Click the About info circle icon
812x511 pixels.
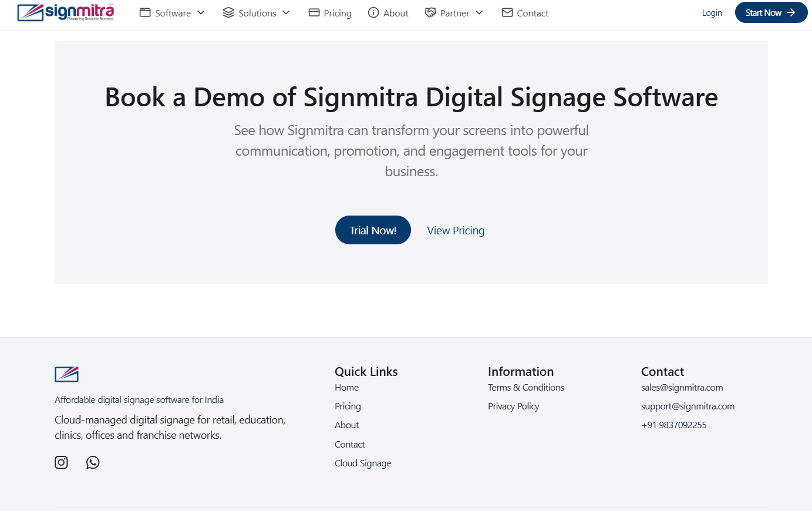click(373, 12)
